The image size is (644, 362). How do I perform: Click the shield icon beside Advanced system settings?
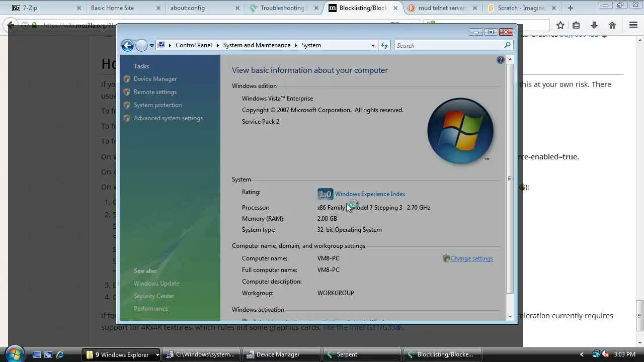click(x=127, y=118)
